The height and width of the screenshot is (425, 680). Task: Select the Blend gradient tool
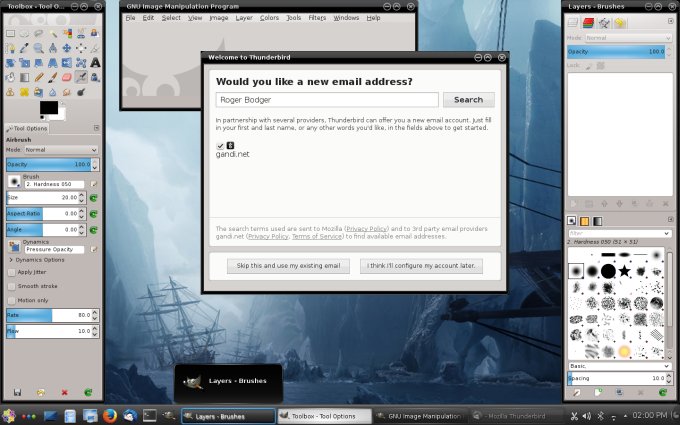click(x=24, y=77)
